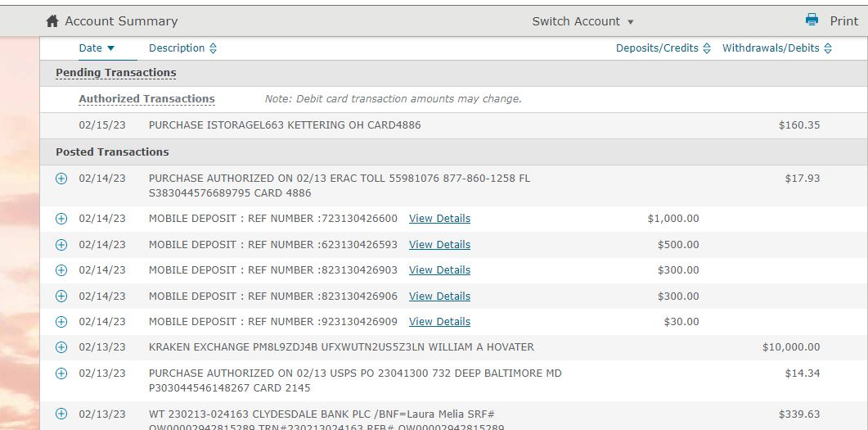This screenshot has height=430, width=868.
Task: Click the 02/15/23 pending transaction date
Action: (102, 125)
